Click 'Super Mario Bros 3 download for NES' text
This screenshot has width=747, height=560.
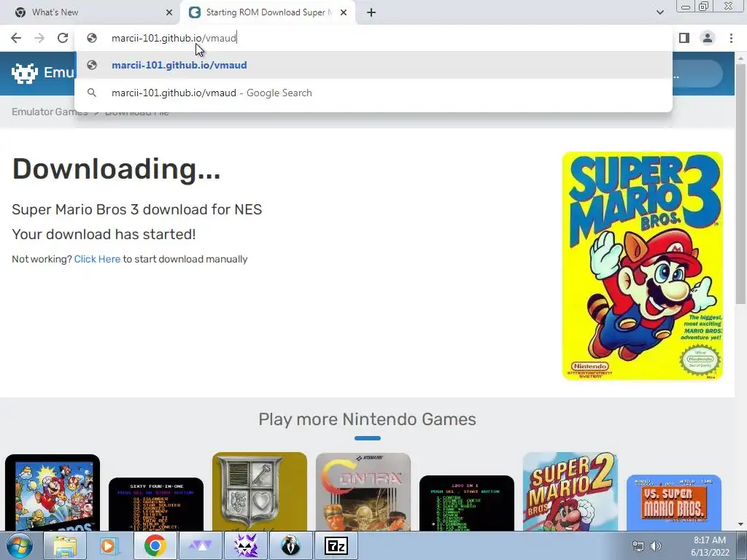[x=136, y=209]
